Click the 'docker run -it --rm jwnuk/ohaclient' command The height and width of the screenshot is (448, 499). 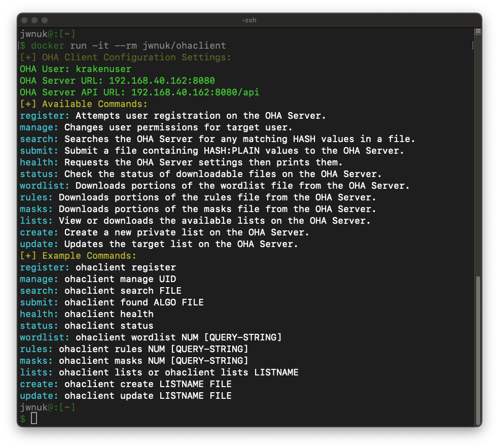(x=129, y=46)
